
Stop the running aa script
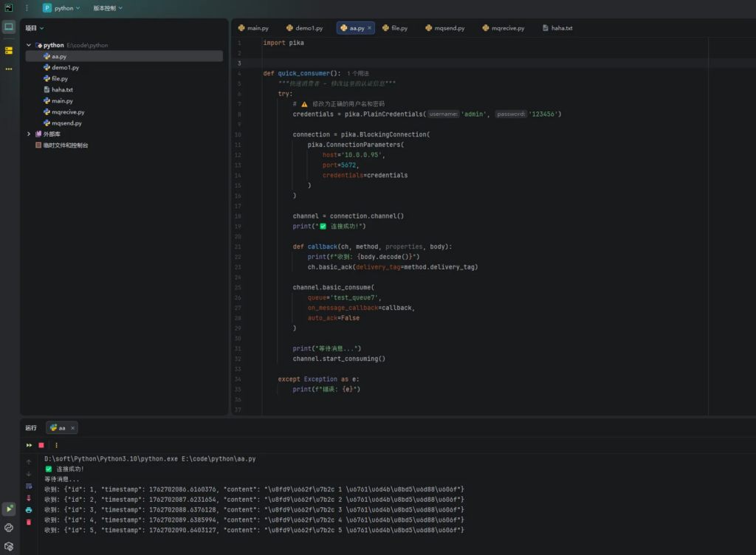click(x=41, y=445)
